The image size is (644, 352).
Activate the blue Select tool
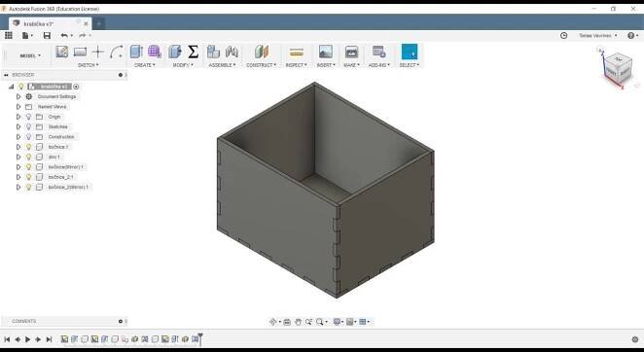(410, 52)
